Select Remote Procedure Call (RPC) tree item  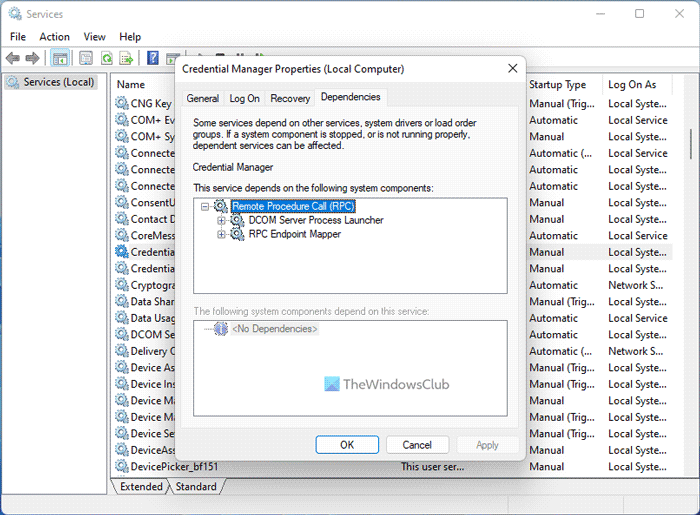click(293, 206)
